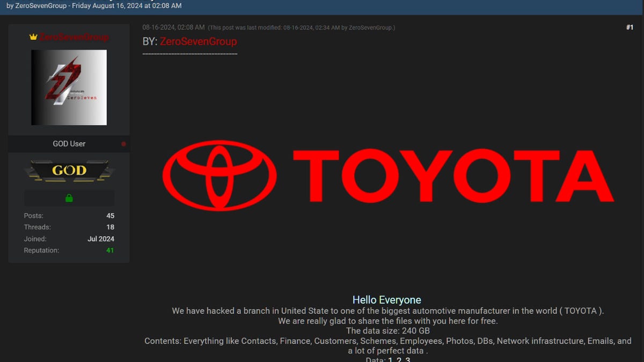This screenshot has width=644, height=362.
Task: Open the ZeroSeven avatar image
Action: (x=69, y=87)
